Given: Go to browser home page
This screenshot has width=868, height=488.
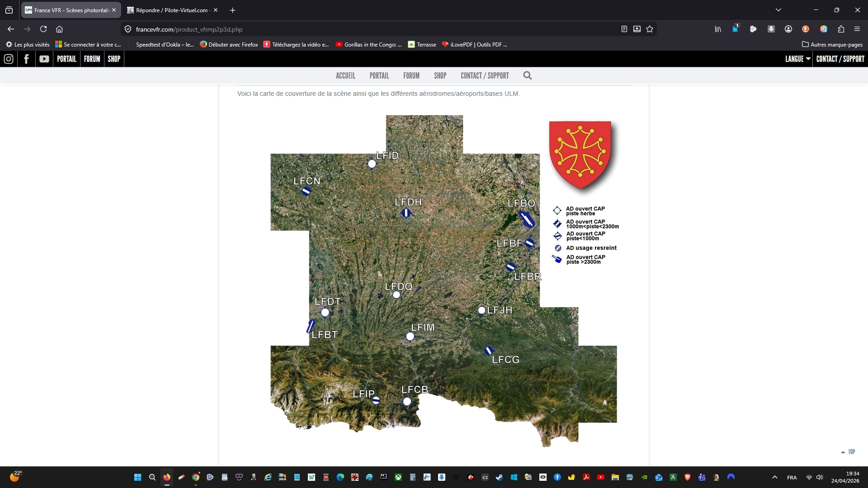Looking at the screenshot, I should (x=59, y=29).
